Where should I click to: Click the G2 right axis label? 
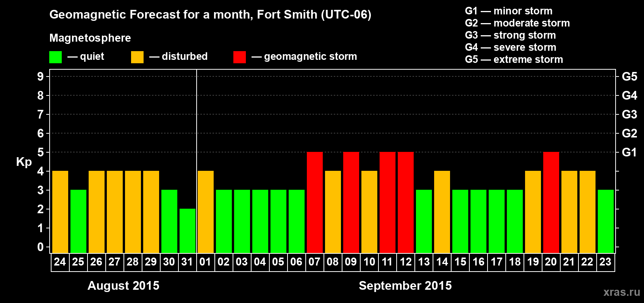[x=630, y=133]
